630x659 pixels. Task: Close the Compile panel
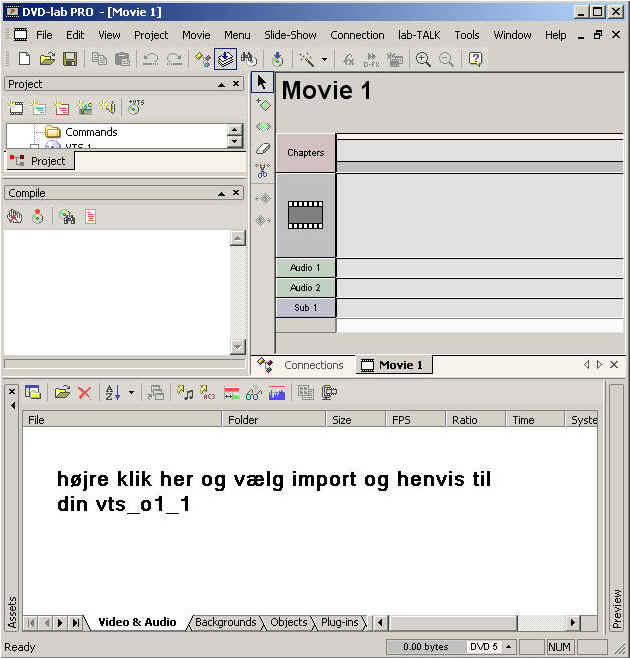pos(236,192)
